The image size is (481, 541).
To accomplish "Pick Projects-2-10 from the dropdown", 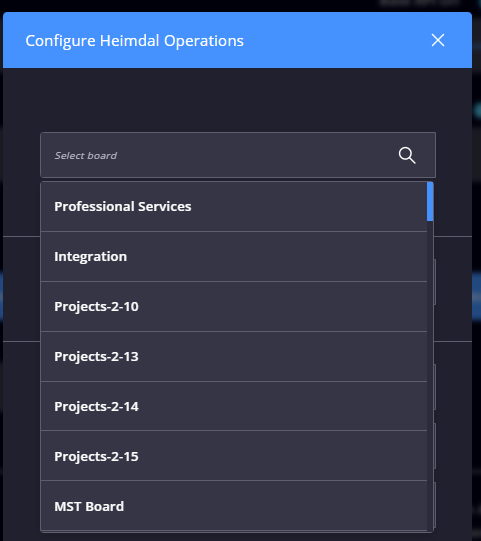I will click(234, 306).
